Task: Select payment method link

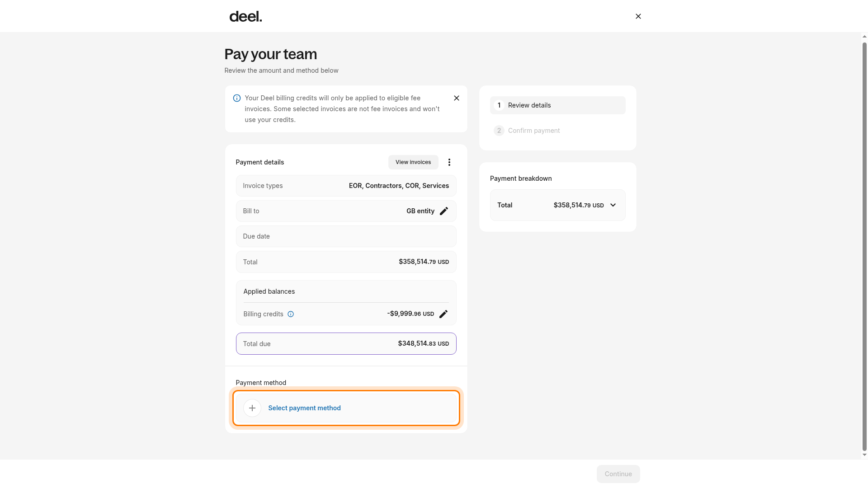Action: coord(304,408)
